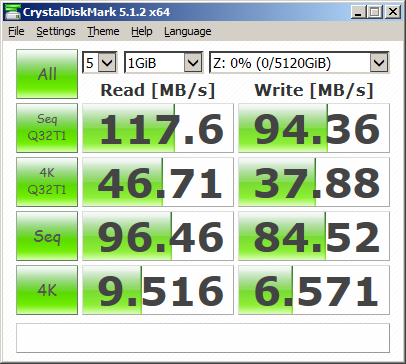The image size is (406, 364).
Task: Open the test count dropdown showing 5
Action: click(x=100, y=63)
